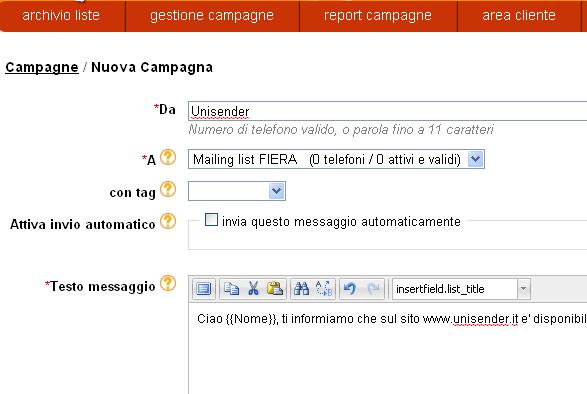Viewport: 587px width, 394px height.
Task: Click help icon next to 'A' field
Action: click(x=168, y=157)
